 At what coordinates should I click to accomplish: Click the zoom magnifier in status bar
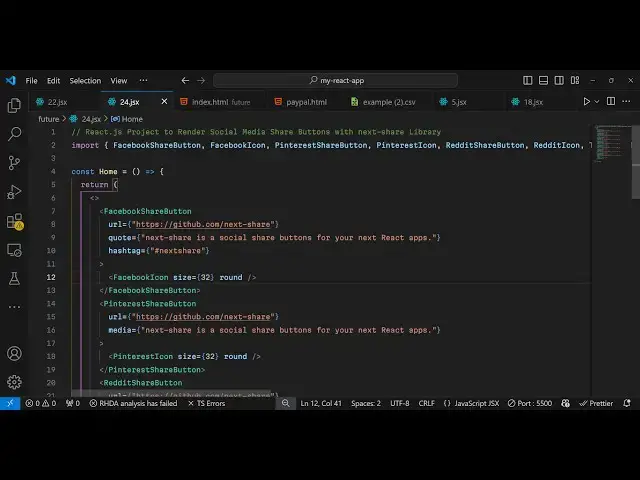[286, 403]
